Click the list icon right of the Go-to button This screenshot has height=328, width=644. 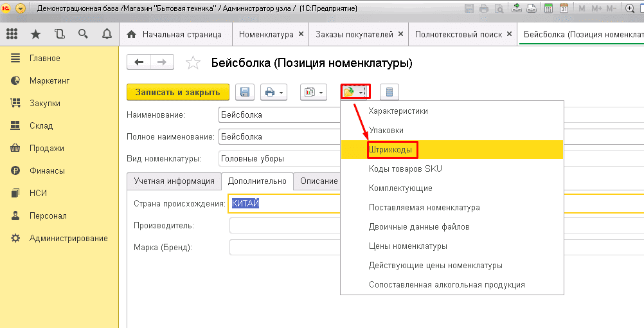pos(389,93)
